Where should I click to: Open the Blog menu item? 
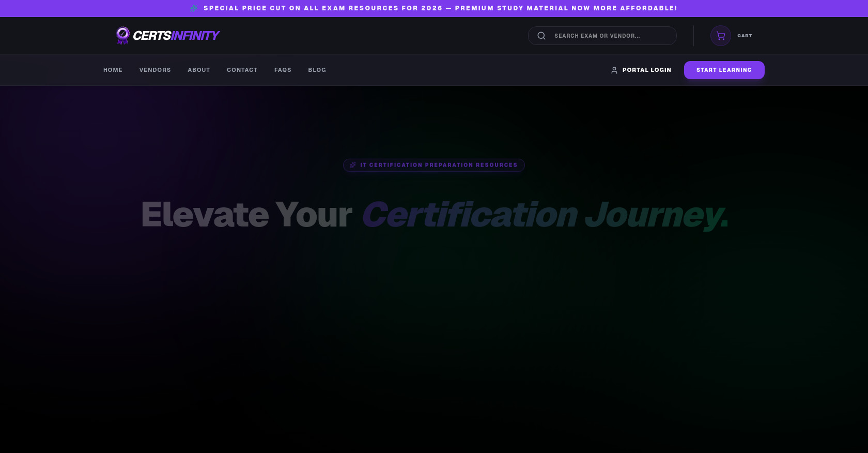point(317,70)
